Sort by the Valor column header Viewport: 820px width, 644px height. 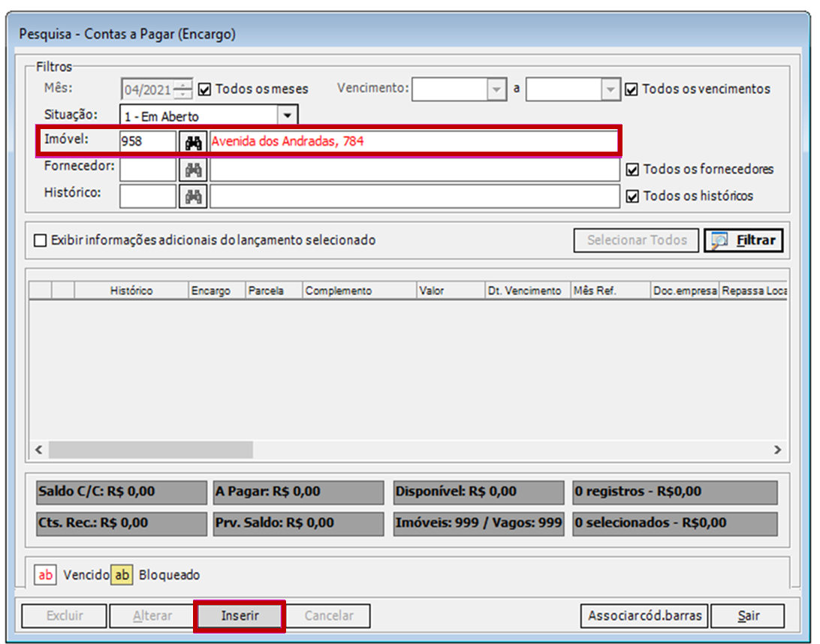(x=451, y=290)
